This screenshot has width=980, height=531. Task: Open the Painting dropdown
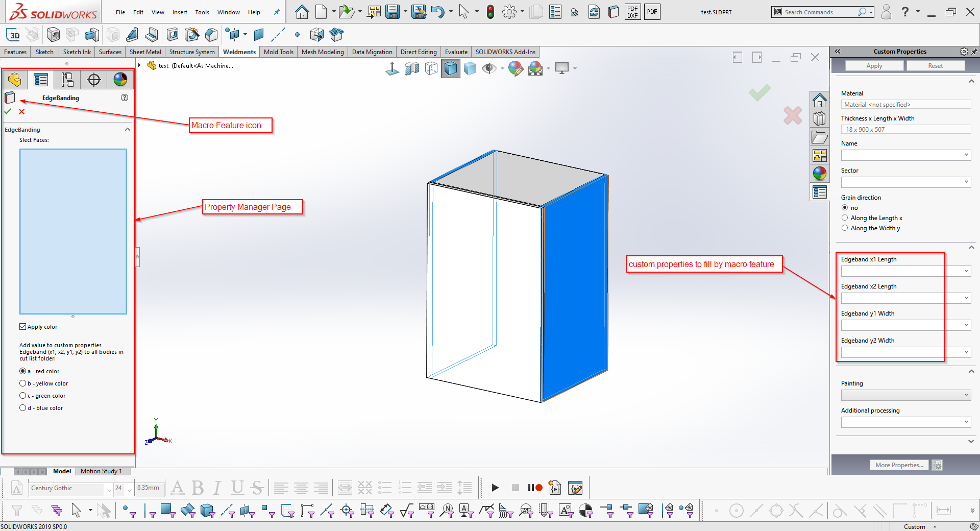tap(966, 395)
